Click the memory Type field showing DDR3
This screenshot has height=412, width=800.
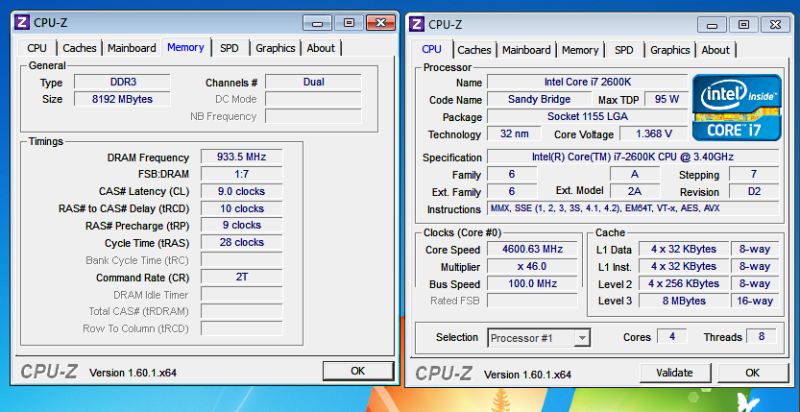[122, 82]
